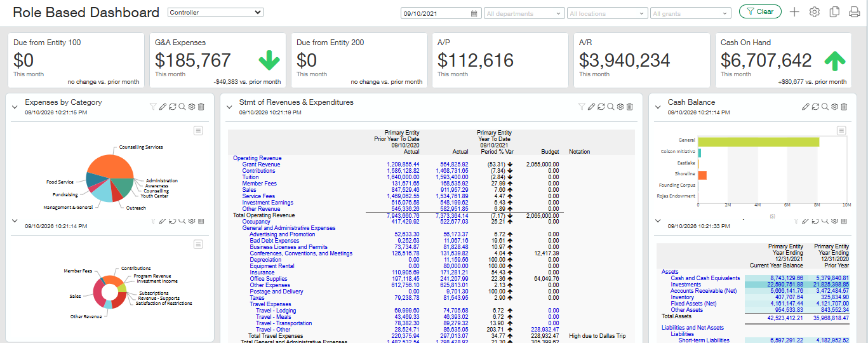This screenshot has width=868, height=343.
Task: Open Cash and Cash Equivalents link
Action: pos(705,278)
